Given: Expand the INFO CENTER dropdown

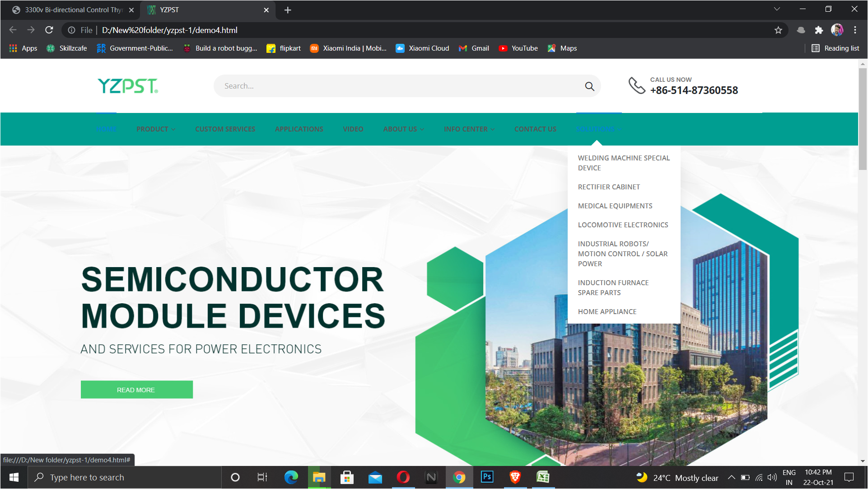Looking at the screenshot, I should (x=469, y=129).
